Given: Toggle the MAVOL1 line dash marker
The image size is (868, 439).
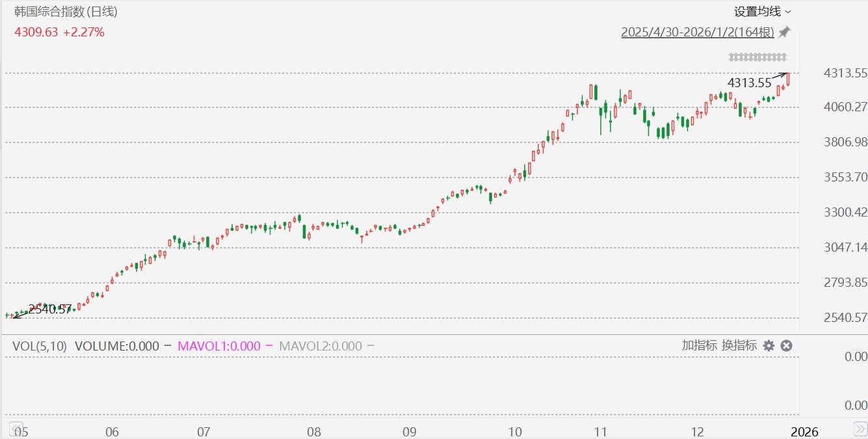Looking at the screenshot, I should (x=269, y=346).
